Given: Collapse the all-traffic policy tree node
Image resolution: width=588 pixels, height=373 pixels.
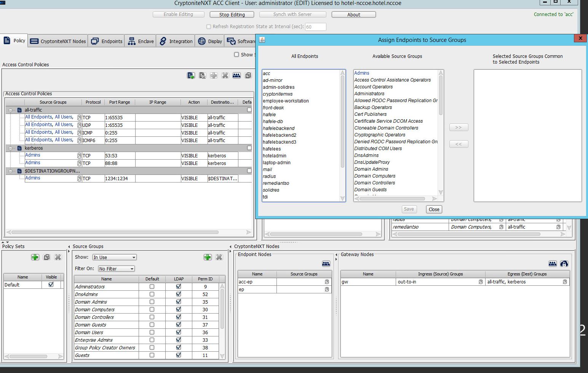Looking at the screenshot, I should point(10,110).
